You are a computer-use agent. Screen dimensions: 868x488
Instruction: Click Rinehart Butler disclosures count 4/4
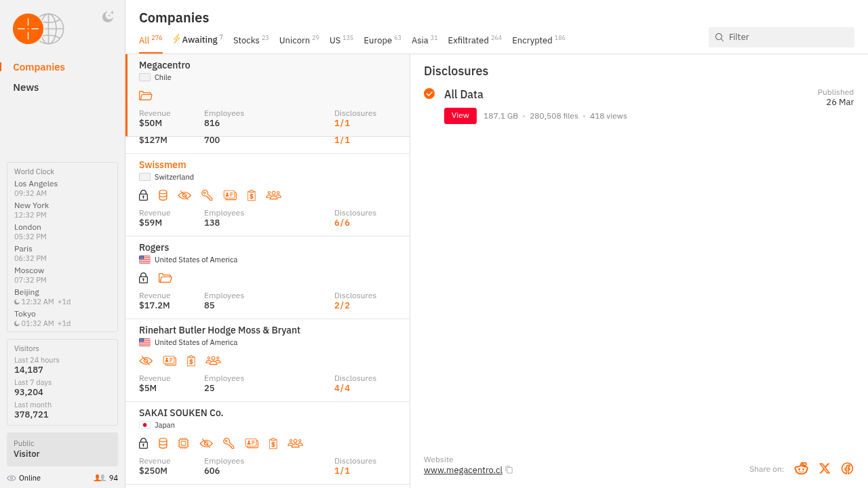[342, 388]
